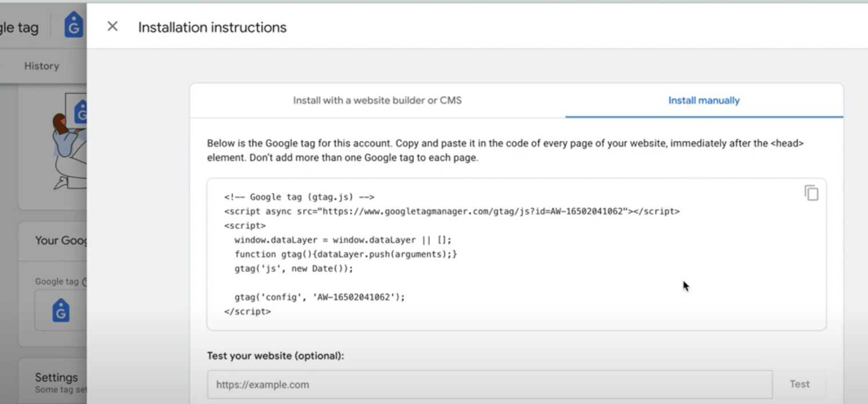Click the illustration of a person with tag
The image size is (868, 404).
70,141
